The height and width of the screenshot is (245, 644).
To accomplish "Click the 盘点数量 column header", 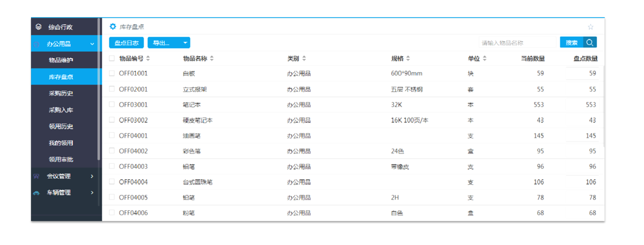I will point(585,59).
